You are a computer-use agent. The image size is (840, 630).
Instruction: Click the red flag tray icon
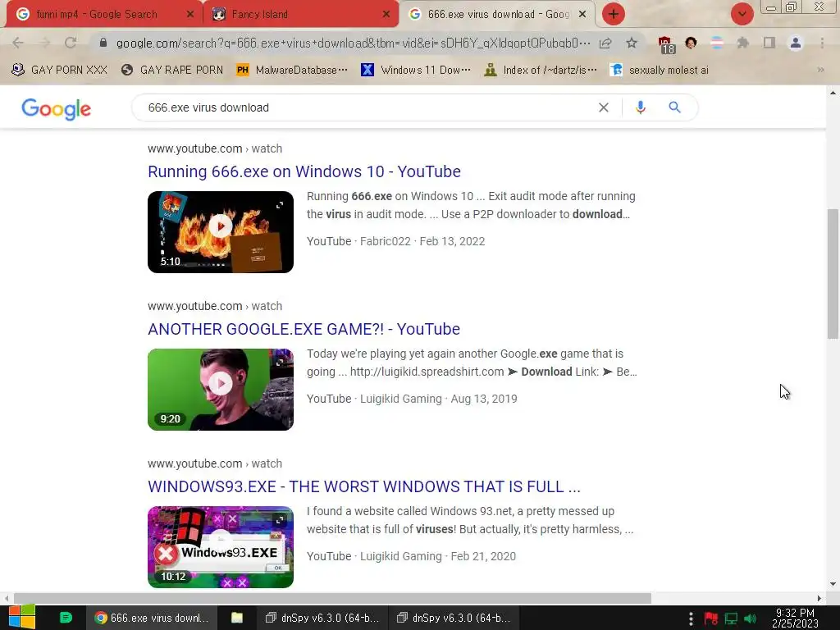(711, 619)
